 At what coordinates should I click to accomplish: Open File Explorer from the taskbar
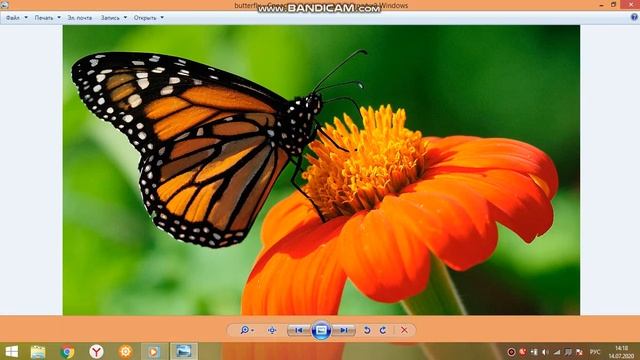38,351
